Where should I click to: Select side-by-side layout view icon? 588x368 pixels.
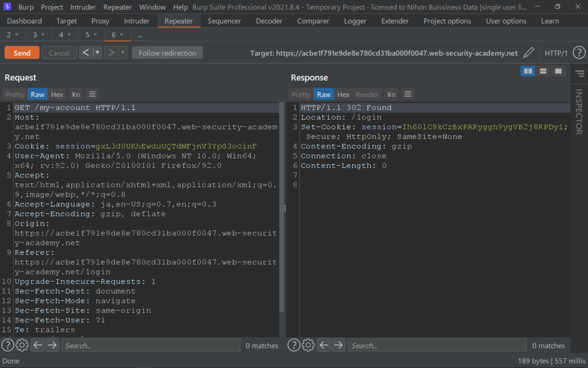[x=528, y=71]
